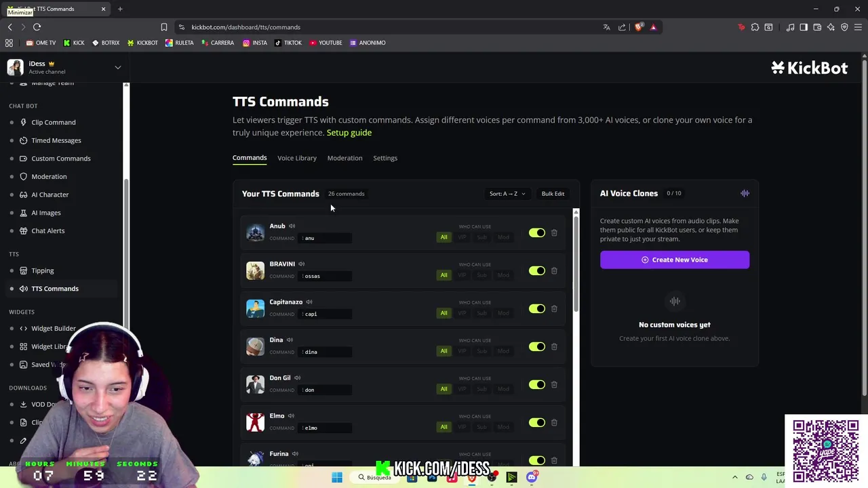Click the Windows Start icon on the taskbar
This screenshot has height=488, width=868.
tap(337, 477)
